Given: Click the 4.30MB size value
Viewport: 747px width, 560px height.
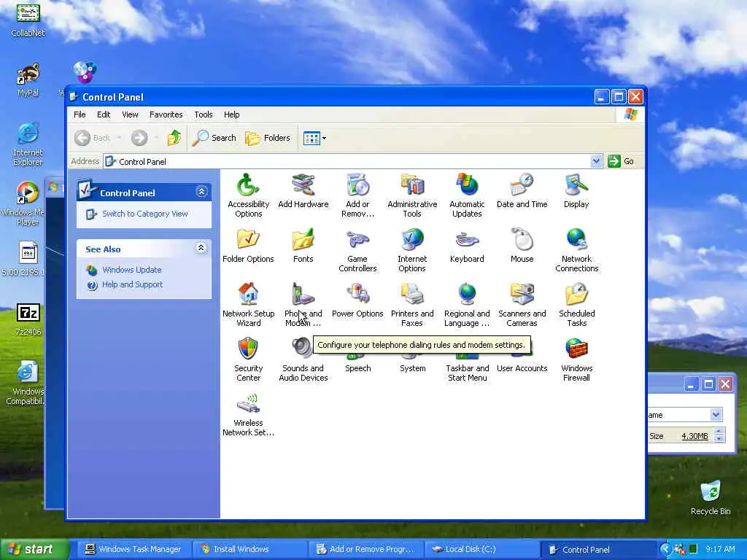Looking at the screenshot, I should (x=694, y=436).
